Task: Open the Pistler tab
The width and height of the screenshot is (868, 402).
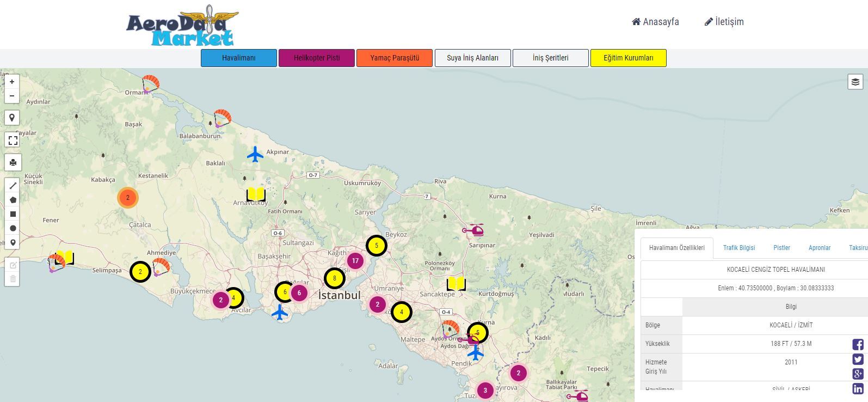Action: pyautogui.click(x=781, y=248)
